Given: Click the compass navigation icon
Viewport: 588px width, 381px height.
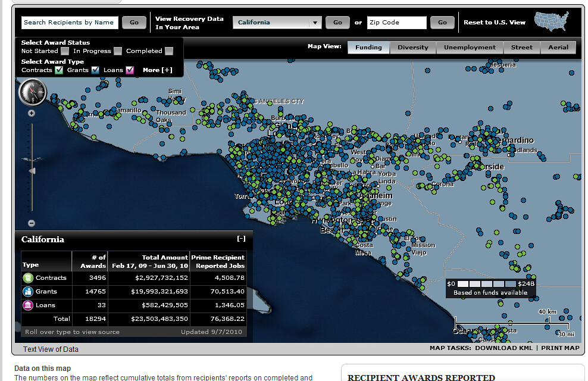Looking at the screenshot, I should (x=32, y=90).
